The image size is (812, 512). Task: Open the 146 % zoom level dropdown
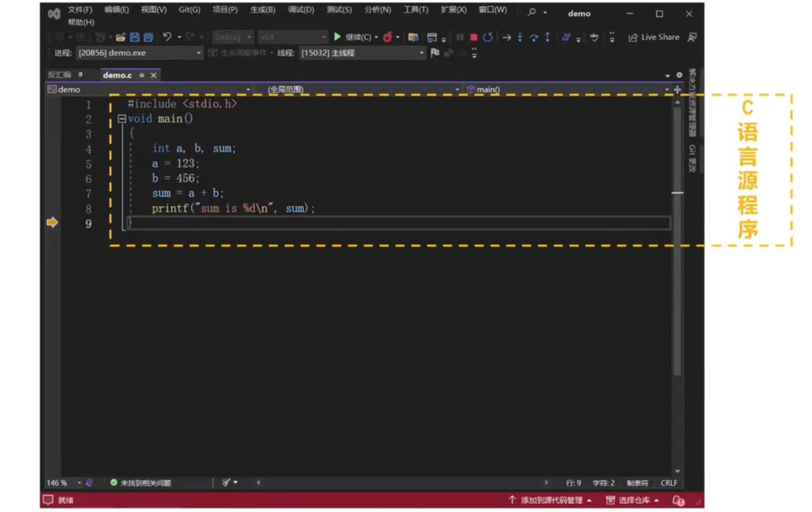click(79, 483)
